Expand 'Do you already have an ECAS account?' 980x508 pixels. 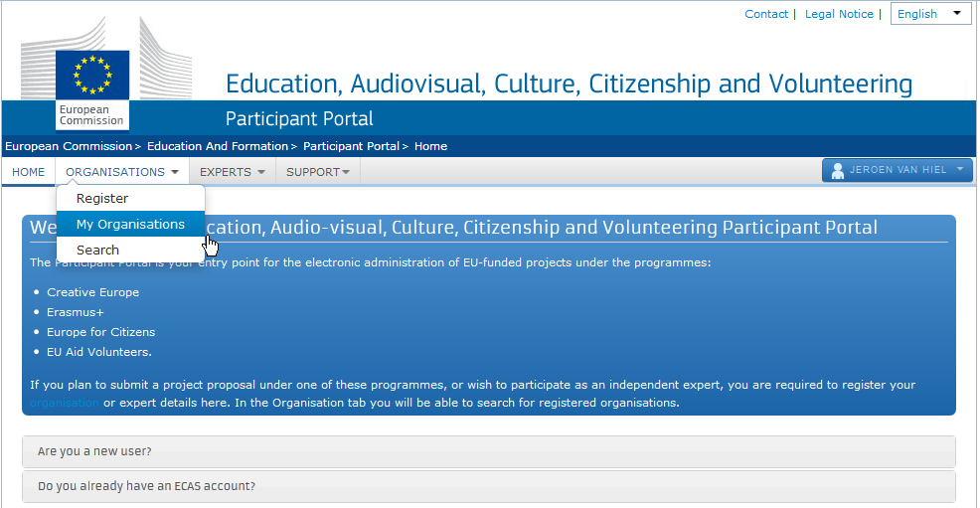[489, 486]
